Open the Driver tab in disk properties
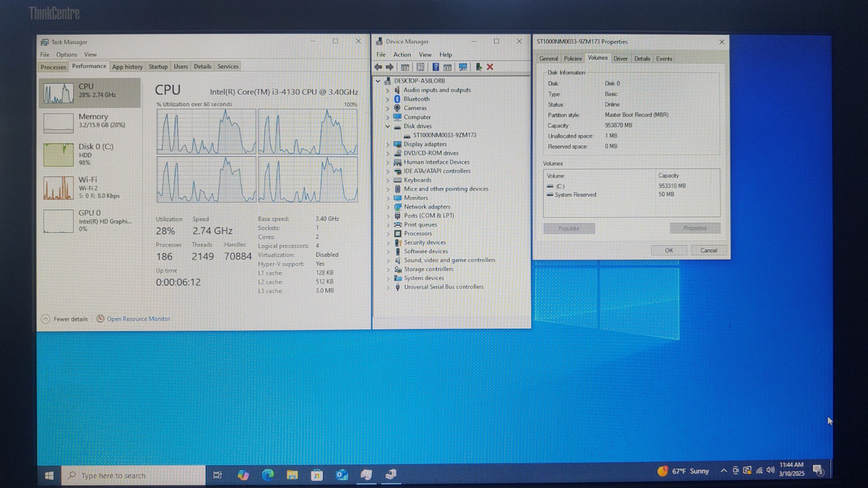Image resolution: width=868 pixels, height=488 pixels. pos(620,58)
